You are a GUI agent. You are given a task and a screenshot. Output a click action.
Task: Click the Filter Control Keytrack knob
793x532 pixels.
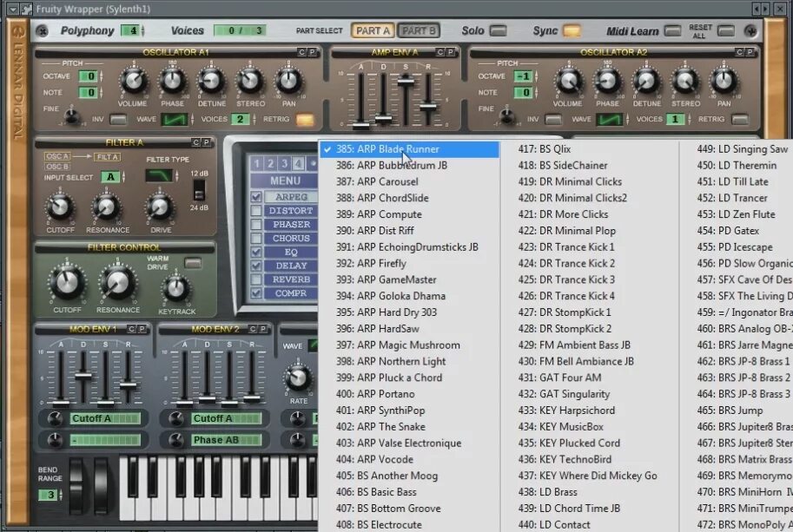pos(176,289)
